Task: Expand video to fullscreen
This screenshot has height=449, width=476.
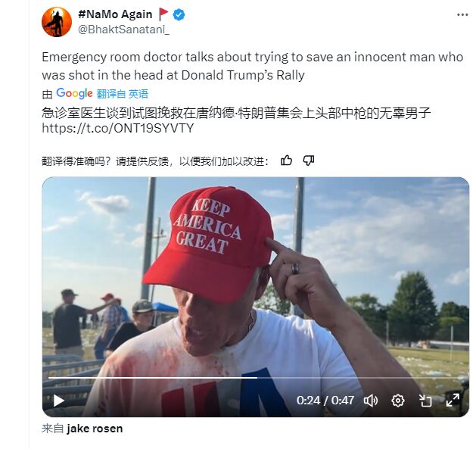Action: click(453, 400)
